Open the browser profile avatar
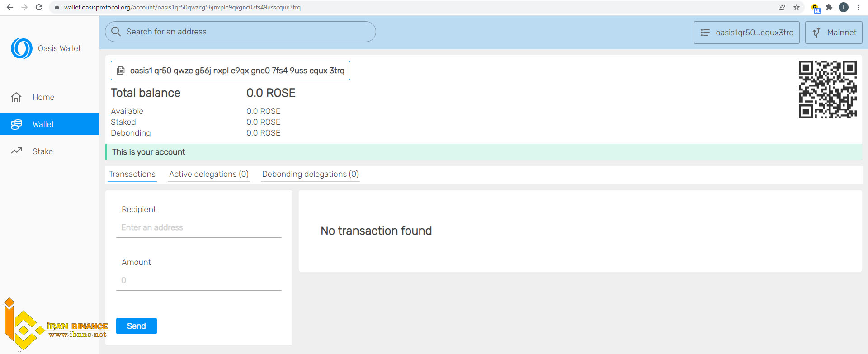Image resolution: width=868 pixels, height=354 pixels. pyautogui.click(x=844, y=7)
